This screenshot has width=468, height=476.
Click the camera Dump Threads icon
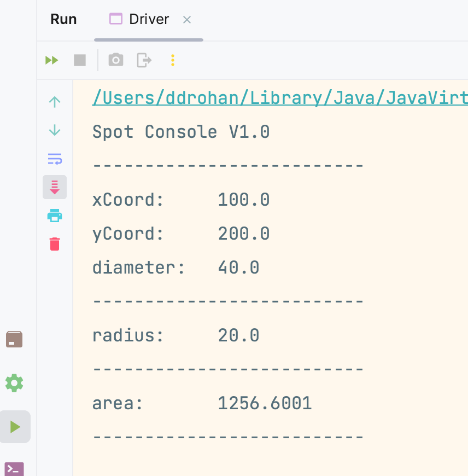pyautogui.click(x=116, y=60)
